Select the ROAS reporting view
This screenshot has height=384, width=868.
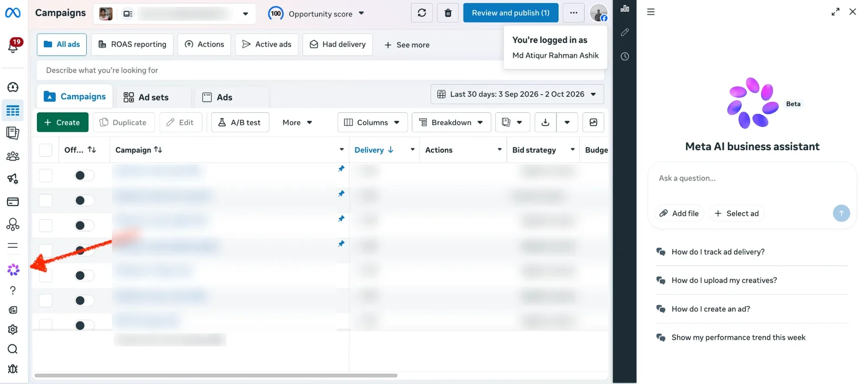[132, 44]
